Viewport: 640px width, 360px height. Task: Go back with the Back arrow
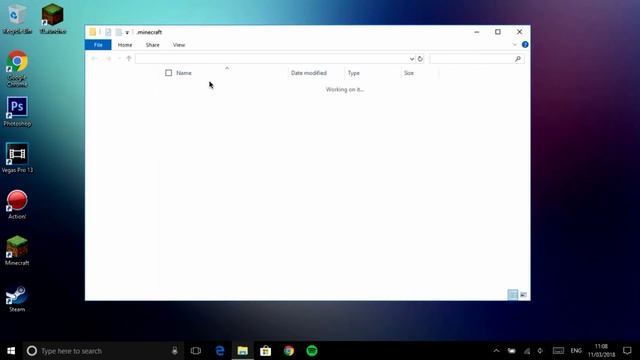[x=94, y=59]
